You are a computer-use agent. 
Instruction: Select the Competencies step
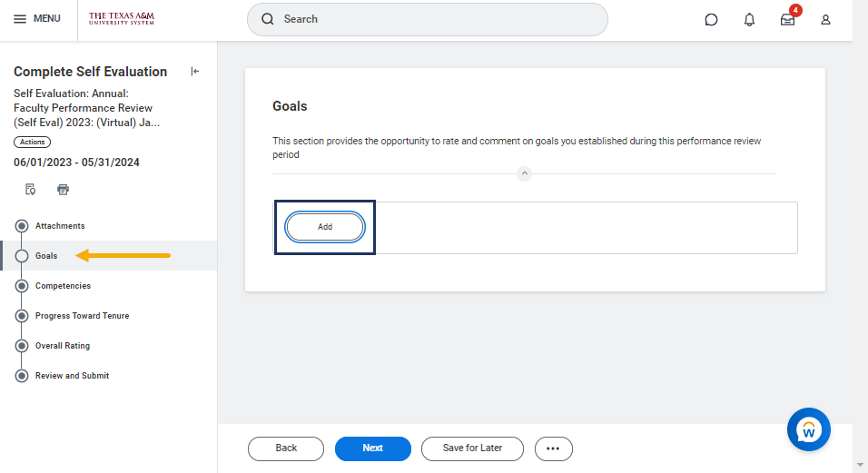63,286
